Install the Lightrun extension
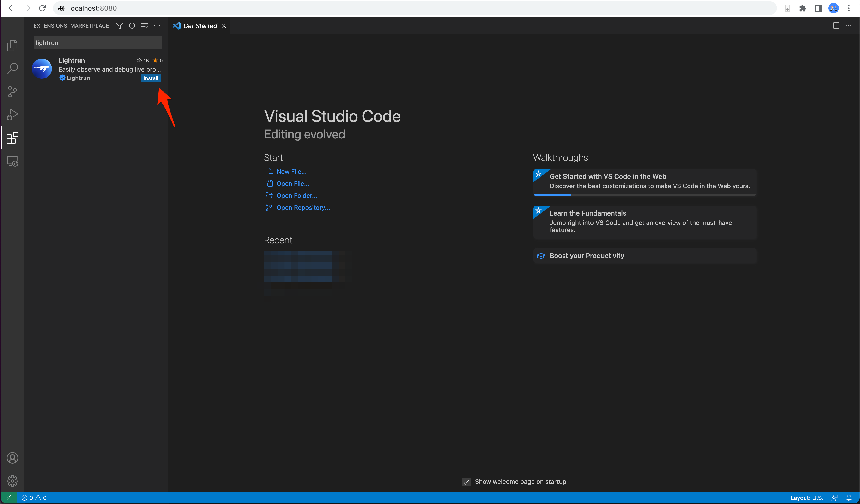Viewport: 860px width, 504px height. [151, 78]
